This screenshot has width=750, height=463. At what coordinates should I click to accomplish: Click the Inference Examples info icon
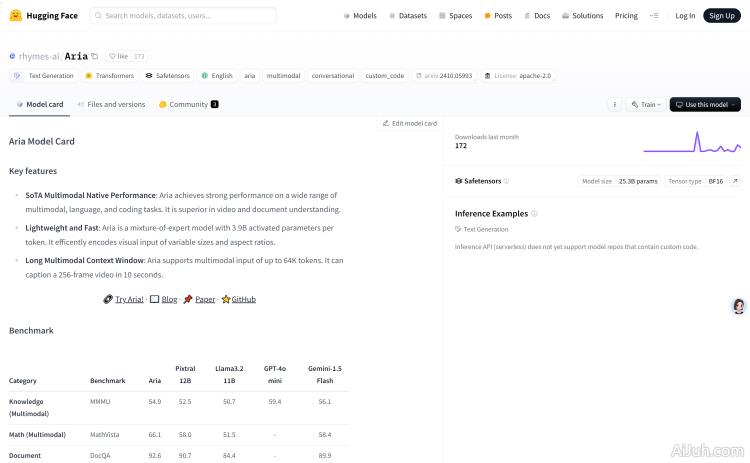pos(534,214)
